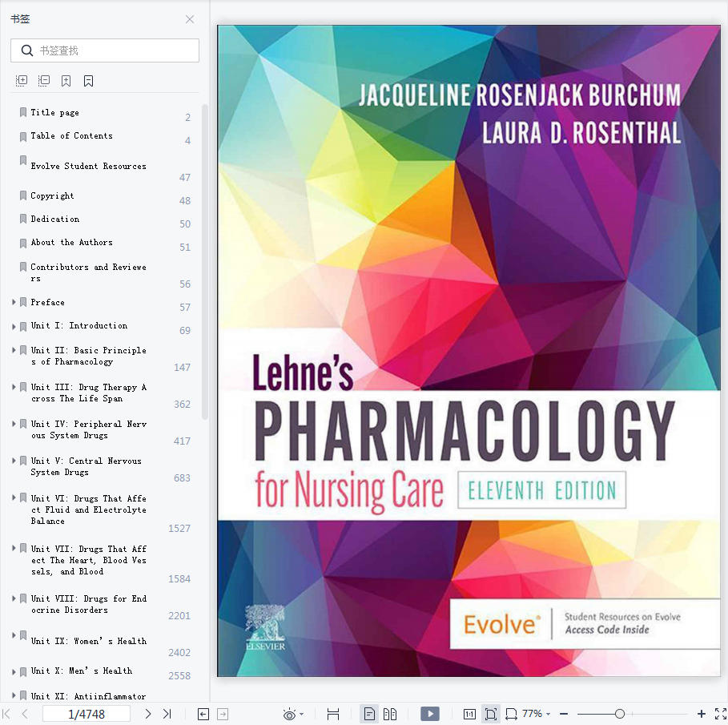Expand Unit X: Men's Health bookmark
Screen dimensions: 728x725
click(14, 671)
